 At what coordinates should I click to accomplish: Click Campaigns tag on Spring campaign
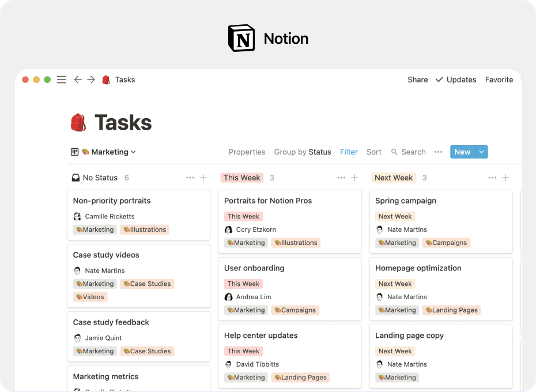447,243
